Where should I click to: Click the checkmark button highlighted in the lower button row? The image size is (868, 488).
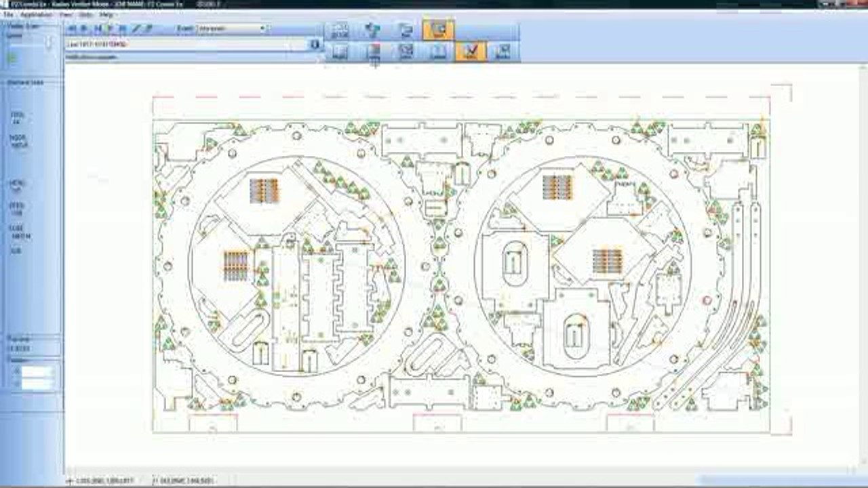pos(471,52)
